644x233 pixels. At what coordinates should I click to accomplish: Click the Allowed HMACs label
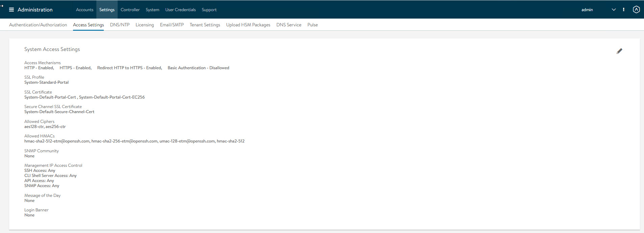click(40, 136)
